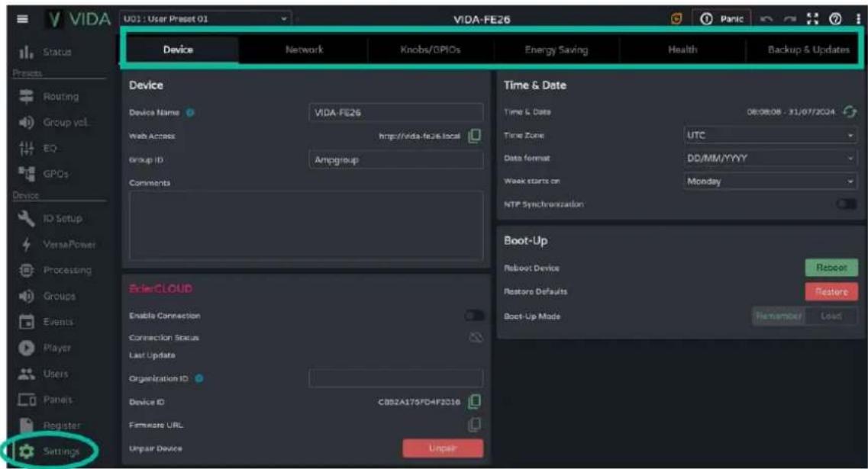Image resolution: width=868 pixels, height=469 pixels.
Task: Click the orange cloud status icon
Action: coord(676,19)
